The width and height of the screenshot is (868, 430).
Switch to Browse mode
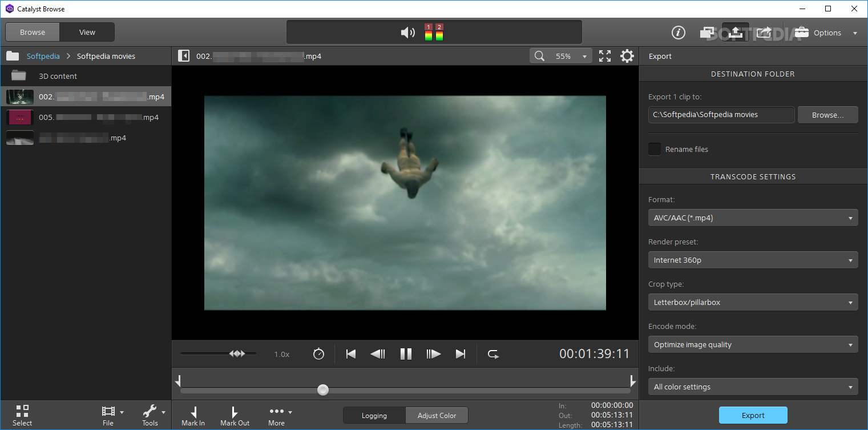33,32
